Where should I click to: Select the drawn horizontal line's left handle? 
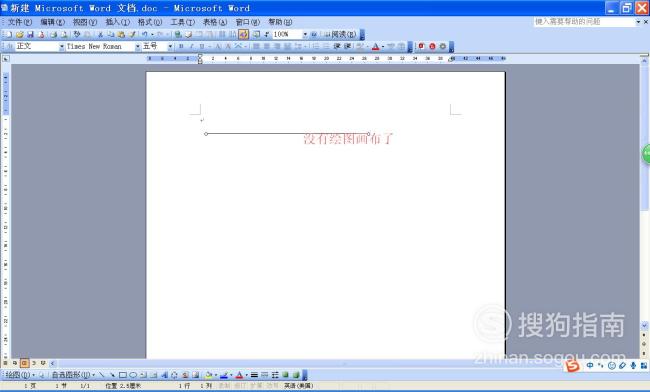pos(206,134)
